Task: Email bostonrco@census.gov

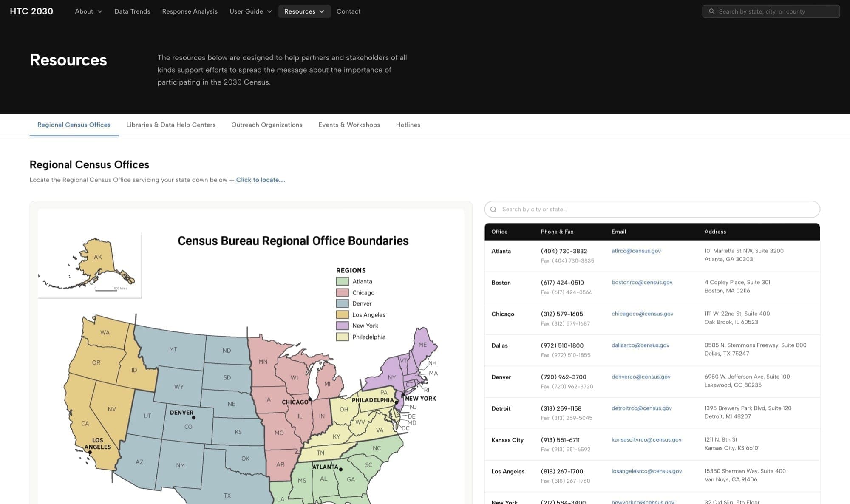Action: (x=642, y=282)
